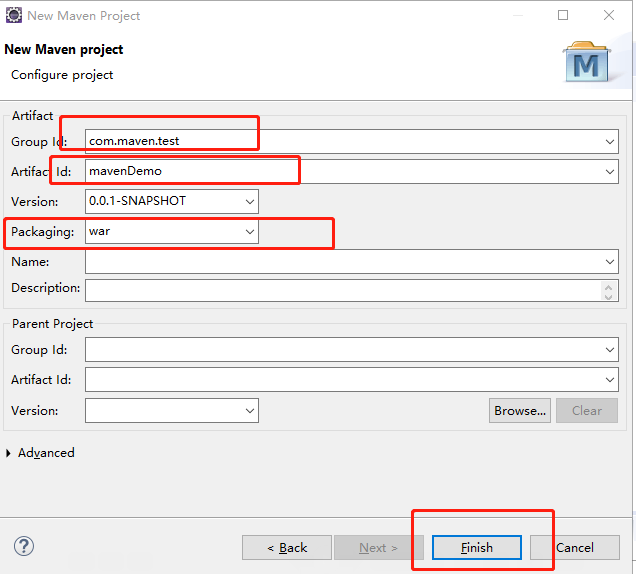Click the Cancel button
This screenshot has width=636, height=574.
(575, 548)
